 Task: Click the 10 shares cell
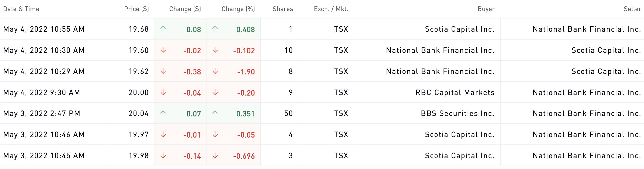click(x=288, y=50)
